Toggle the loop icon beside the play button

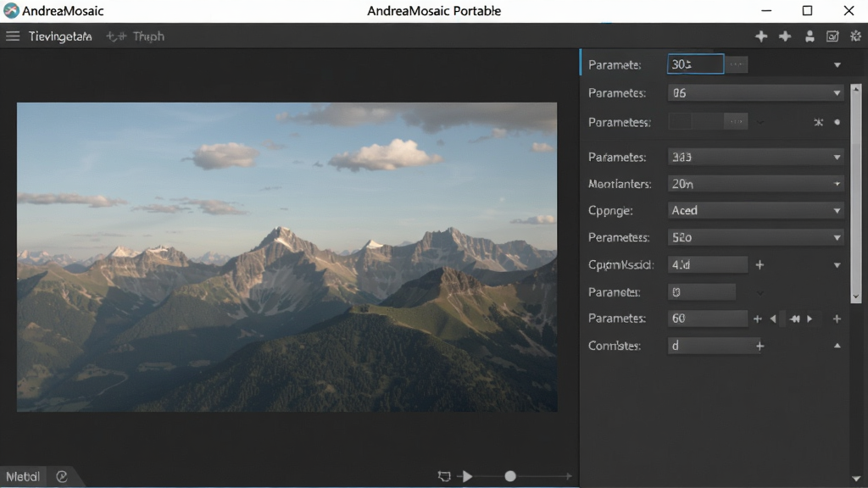(x=444, y=476)
